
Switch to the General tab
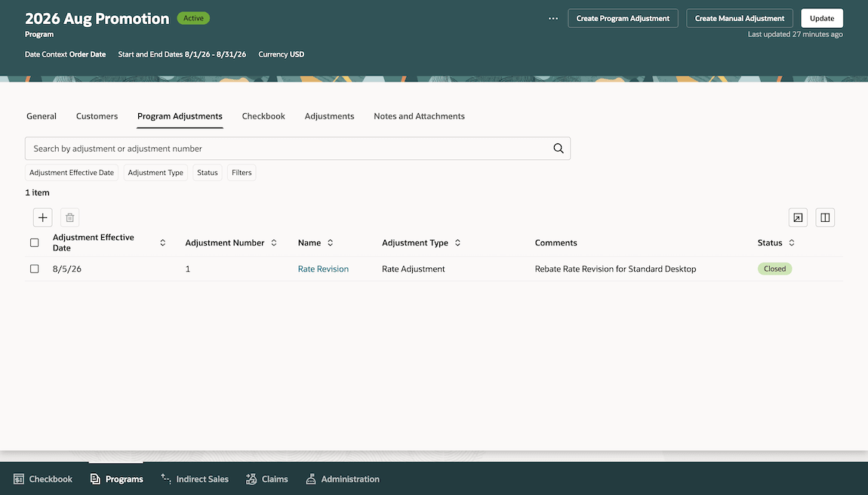coord(42,116)
